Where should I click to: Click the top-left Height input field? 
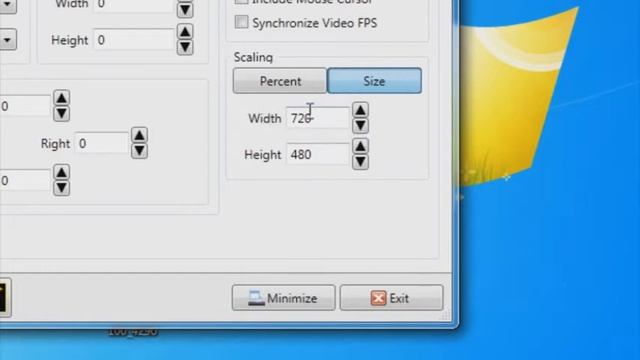134,40
